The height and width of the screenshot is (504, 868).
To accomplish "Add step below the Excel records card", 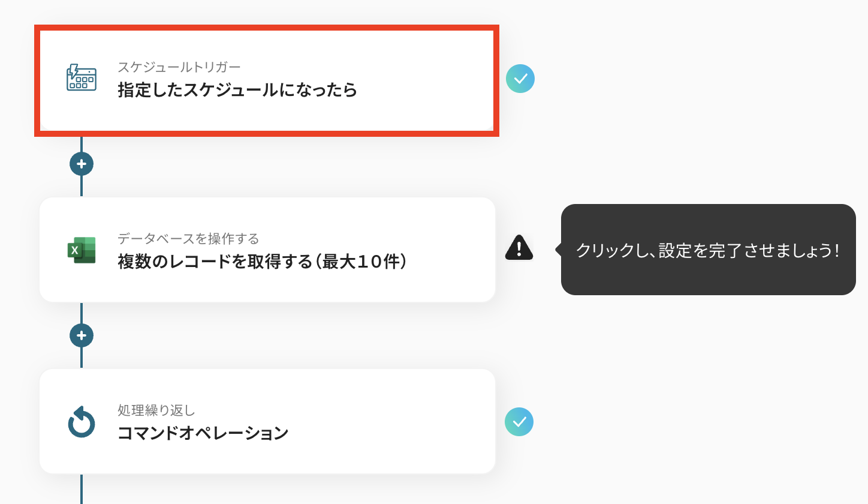I will (82, 335).
